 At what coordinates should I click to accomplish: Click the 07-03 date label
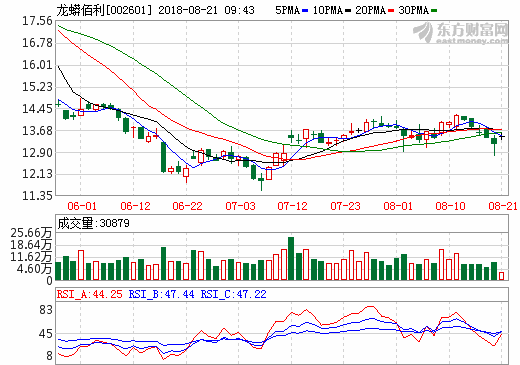click(x=240, y=206)
